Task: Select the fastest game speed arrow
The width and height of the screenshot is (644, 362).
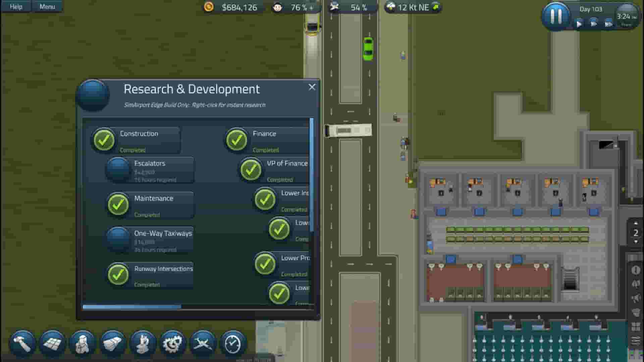Action: pyautogui.click(x=608, y=24)
